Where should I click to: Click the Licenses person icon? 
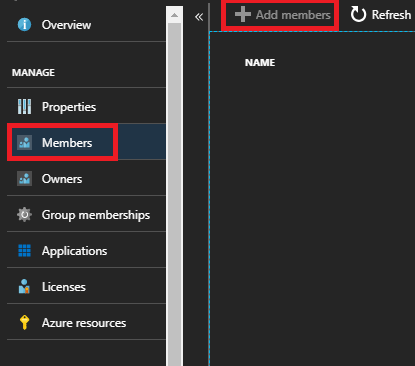(x=24, y=287)
